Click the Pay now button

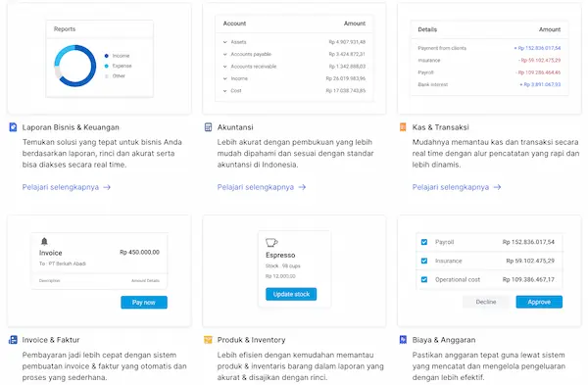pyautogui.click(x=144, y=302)
